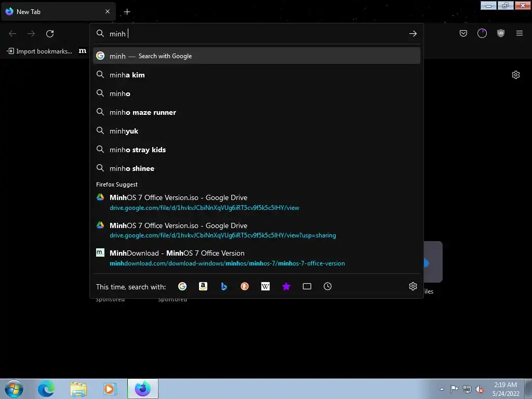Screen dimensions: 532x399
Task: Go forward one page
Action: (31, 34)
